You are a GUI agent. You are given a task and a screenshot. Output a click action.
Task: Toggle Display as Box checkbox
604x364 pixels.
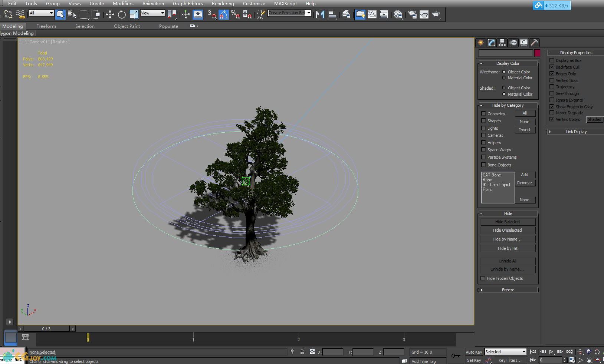552,60
